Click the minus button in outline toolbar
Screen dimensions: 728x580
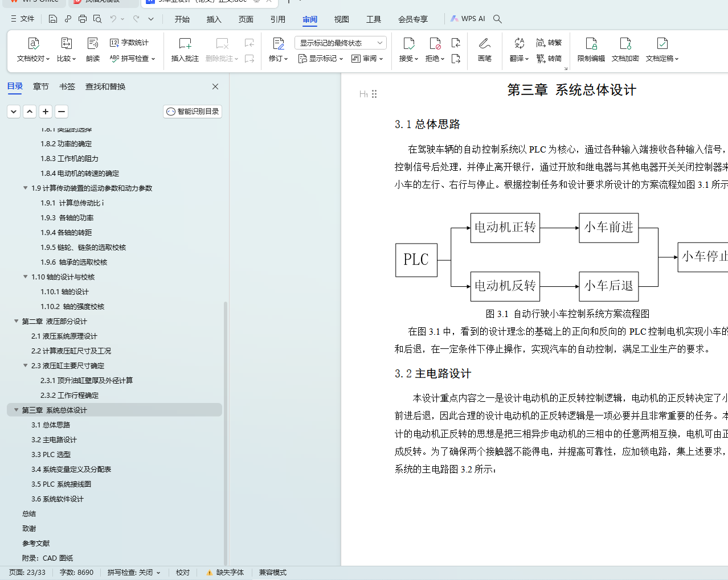pyautogui.click(x=62, y=112)
